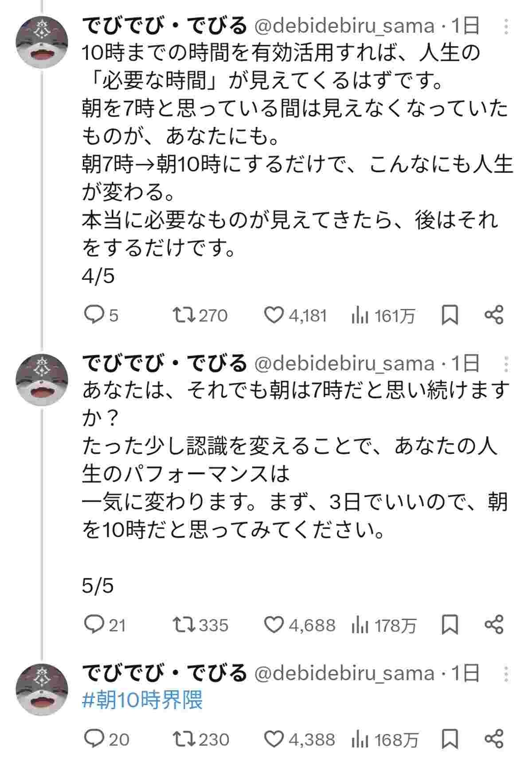Viewport: 532px width, 757px height.
Task: Bookmark the 5/5 tweet
Action: 450,624
